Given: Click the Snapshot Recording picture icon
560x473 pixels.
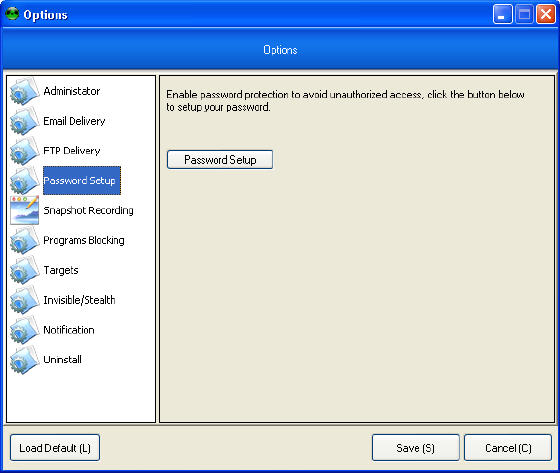Looking at the screenshot, I should pos(24,210).
